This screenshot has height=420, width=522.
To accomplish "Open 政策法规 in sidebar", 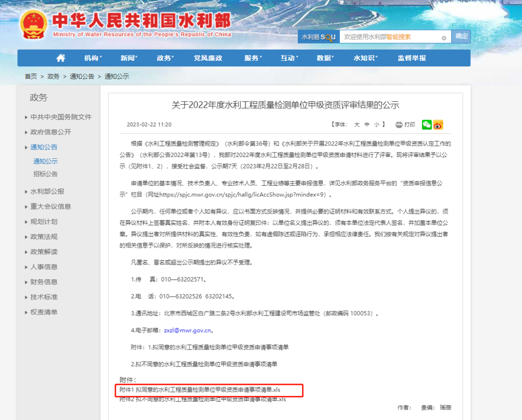I will click(44, 237).
